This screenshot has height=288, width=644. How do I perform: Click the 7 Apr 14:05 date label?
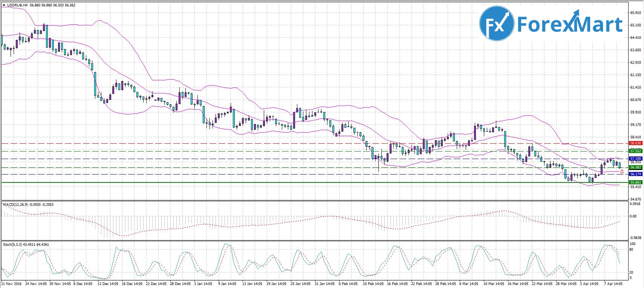click(613, 283)
